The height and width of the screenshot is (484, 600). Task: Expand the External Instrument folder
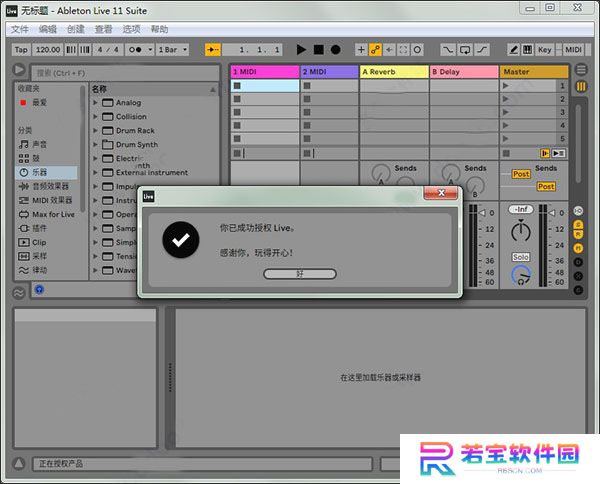click(x=95, y=173)
